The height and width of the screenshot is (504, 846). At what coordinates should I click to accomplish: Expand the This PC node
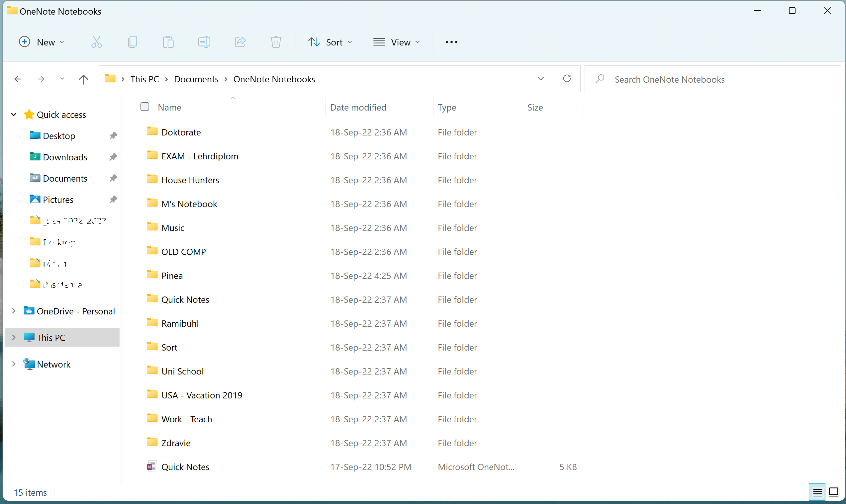coord(14,338)
